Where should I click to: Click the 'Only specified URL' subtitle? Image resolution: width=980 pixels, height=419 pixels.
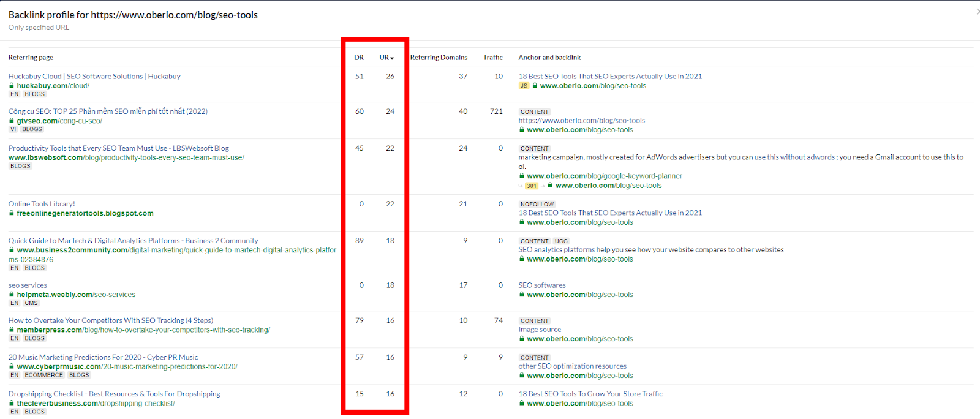[x=39, y=28]
